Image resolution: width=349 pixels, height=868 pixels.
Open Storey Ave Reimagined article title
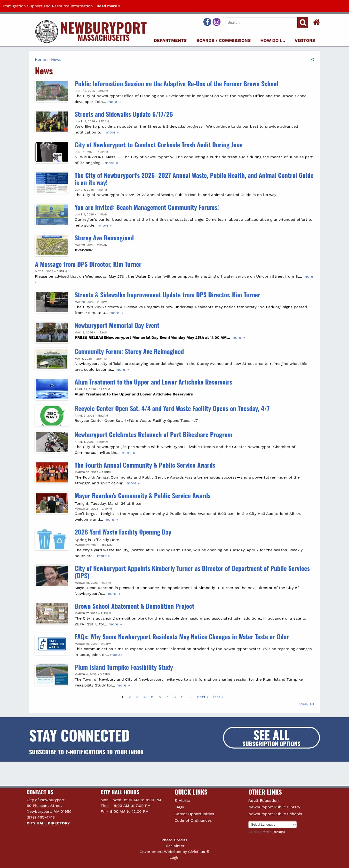104,238
